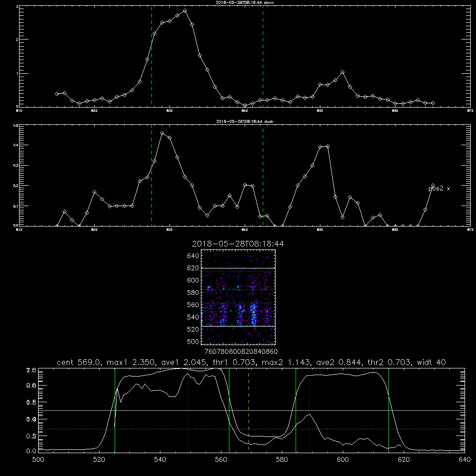This screenshot has width=476, height=476.
Task: Click the dawn plot title text
Action: pos(245,2)
